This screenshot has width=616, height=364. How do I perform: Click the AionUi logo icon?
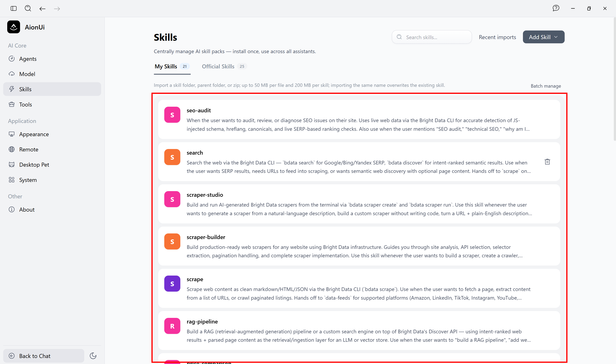pyautogui.click(x=14, y=27)
